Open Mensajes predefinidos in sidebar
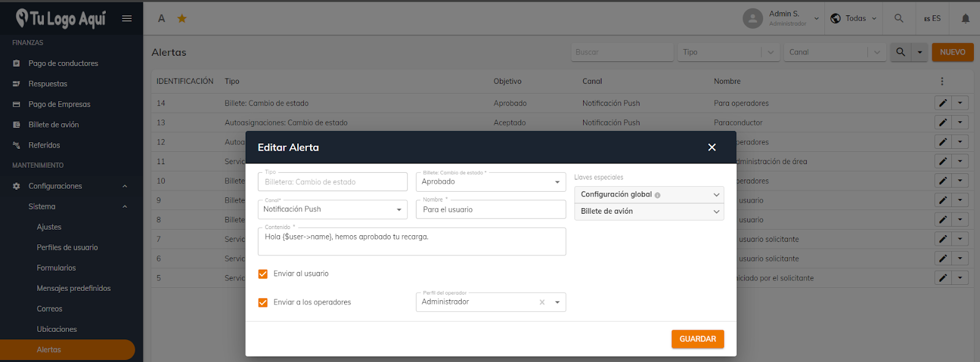 point(73,288)
